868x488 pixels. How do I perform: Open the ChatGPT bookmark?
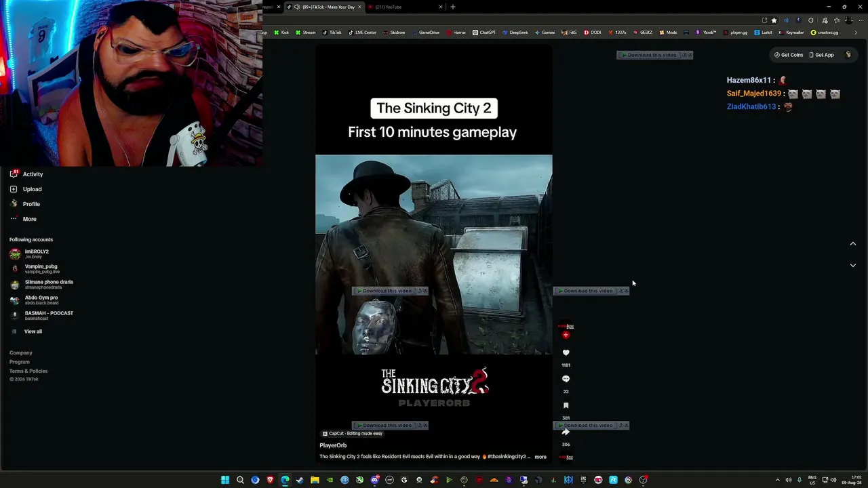click(484, 33)
